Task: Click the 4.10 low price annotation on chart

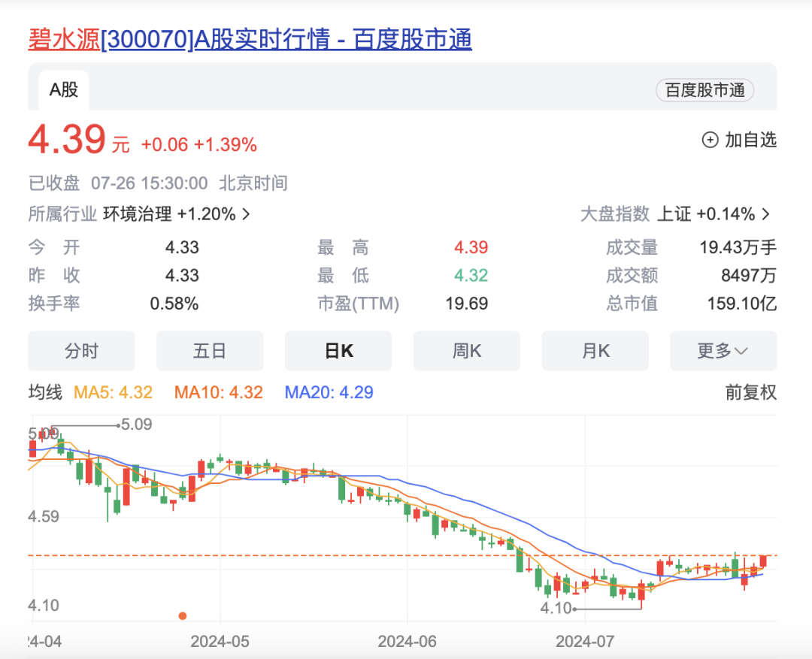Action: click(x=556, y=608)
